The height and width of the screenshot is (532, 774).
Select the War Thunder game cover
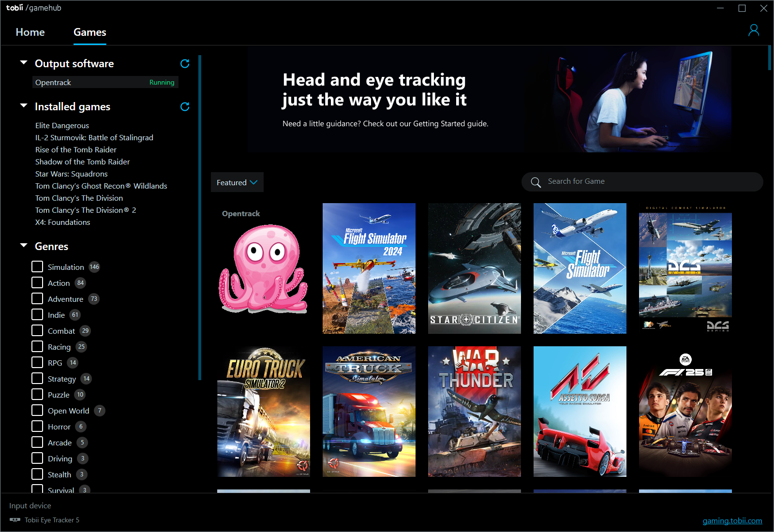[475, 412]
